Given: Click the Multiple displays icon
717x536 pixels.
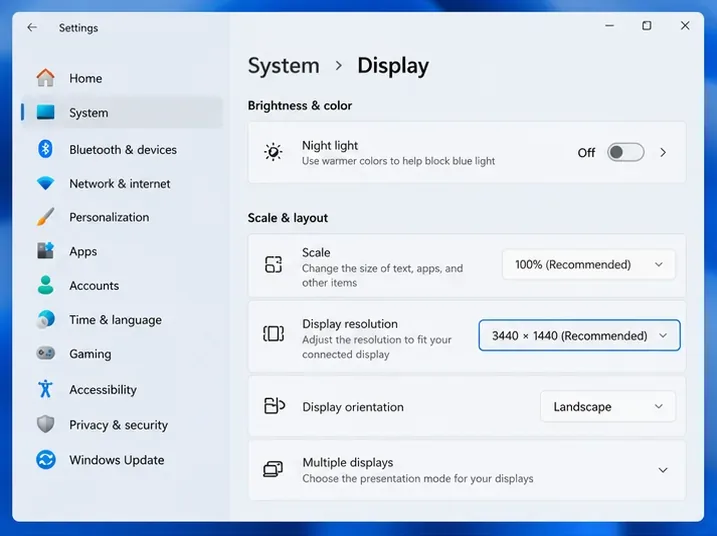Looking at the screenshot, I should click(x=273, y=469).
